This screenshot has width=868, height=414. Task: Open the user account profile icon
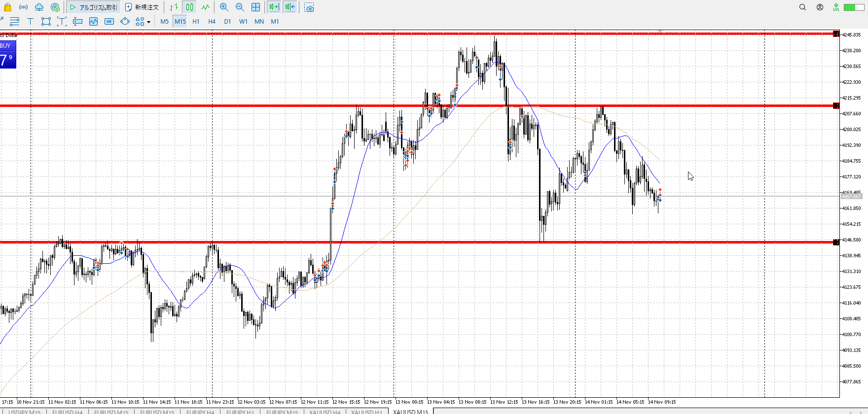pos(820,7)
